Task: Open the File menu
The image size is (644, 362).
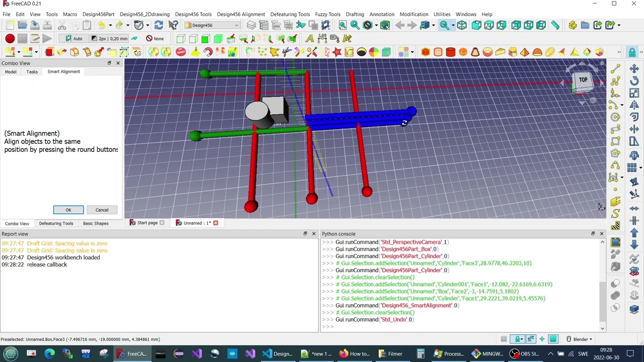Action: click(x=7, y=14)
